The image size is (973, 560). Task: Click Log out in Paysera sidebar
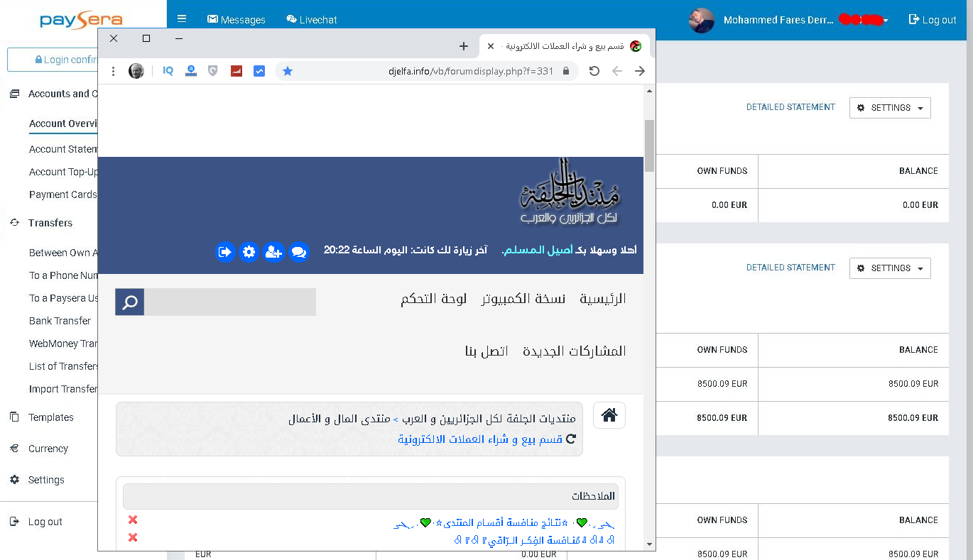coord(36,522)
